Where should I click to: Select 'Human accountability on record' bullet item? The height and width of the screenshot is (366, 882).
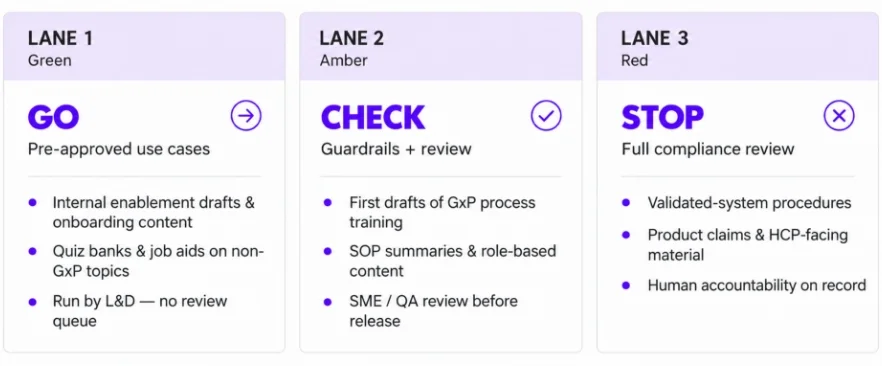[757, 285]
